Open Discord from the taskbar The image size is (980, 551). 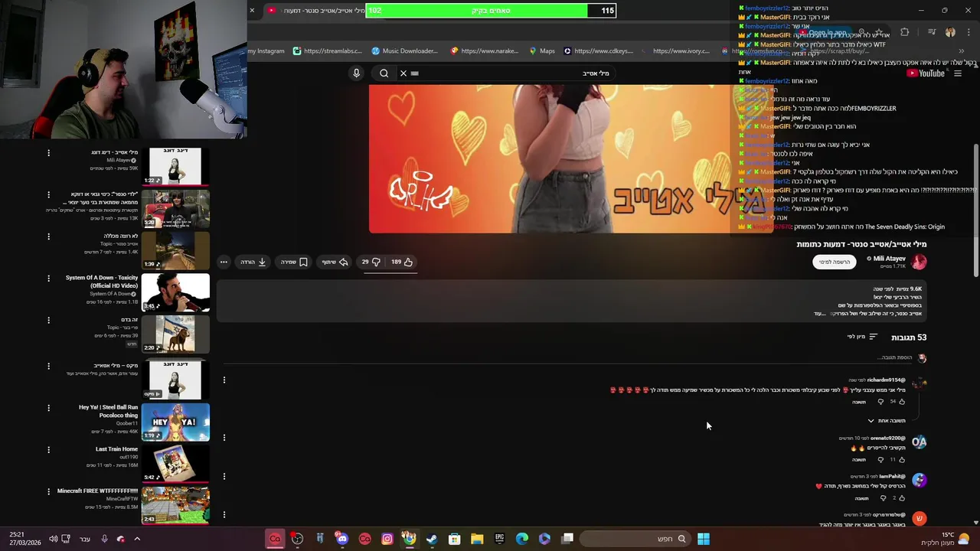(x=342, y=539)
